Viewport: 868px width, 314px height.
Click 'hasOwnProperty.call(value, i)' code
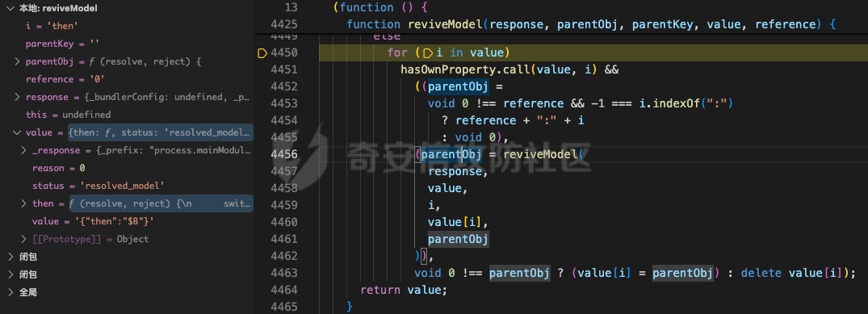pyautogui.click(x=500, y=69)
